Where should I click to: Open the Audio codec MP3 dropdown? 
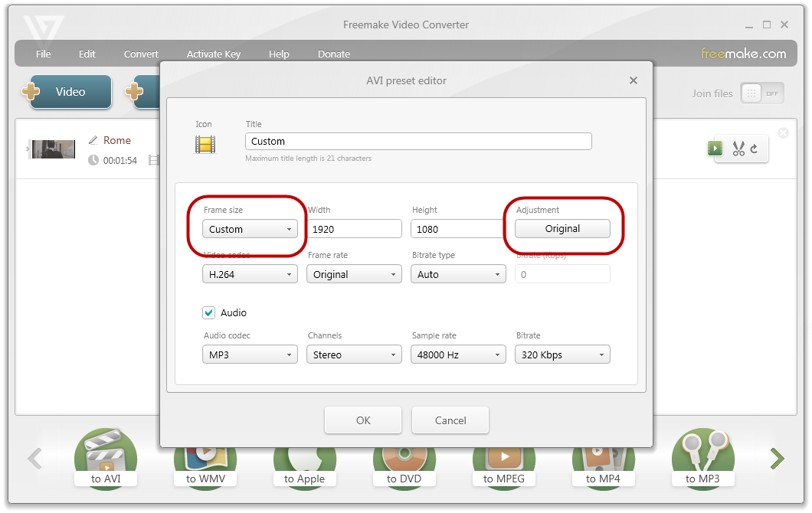250,355
